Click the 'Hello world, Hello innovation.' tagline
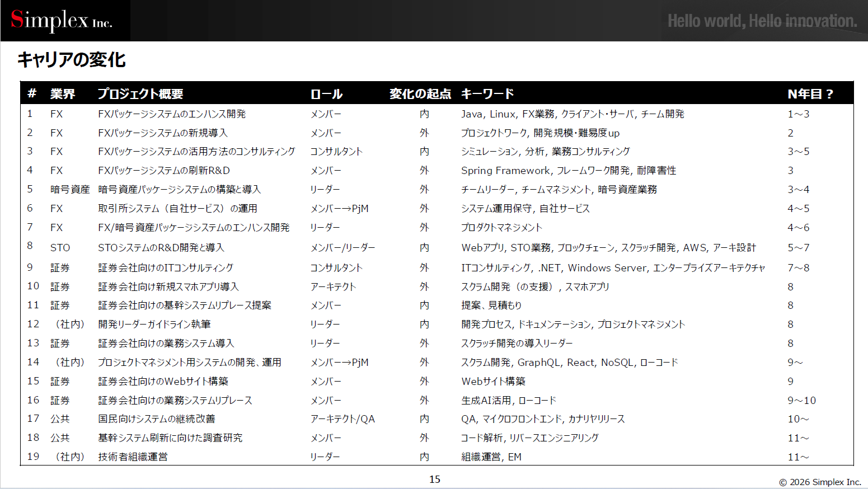The width and height of the screenshot is (868, 489). pyautogui.click(x=762, y=21)
